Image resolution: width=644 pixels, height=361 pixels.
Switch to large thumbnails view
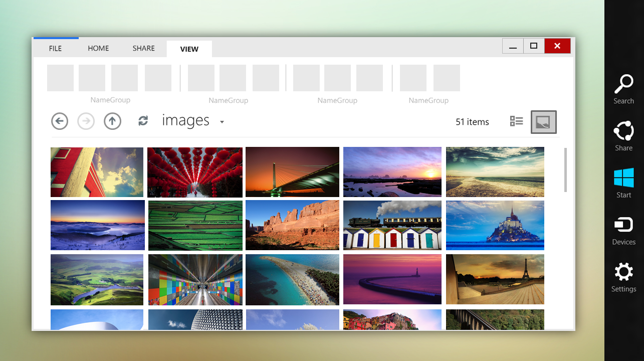(544, 122)
